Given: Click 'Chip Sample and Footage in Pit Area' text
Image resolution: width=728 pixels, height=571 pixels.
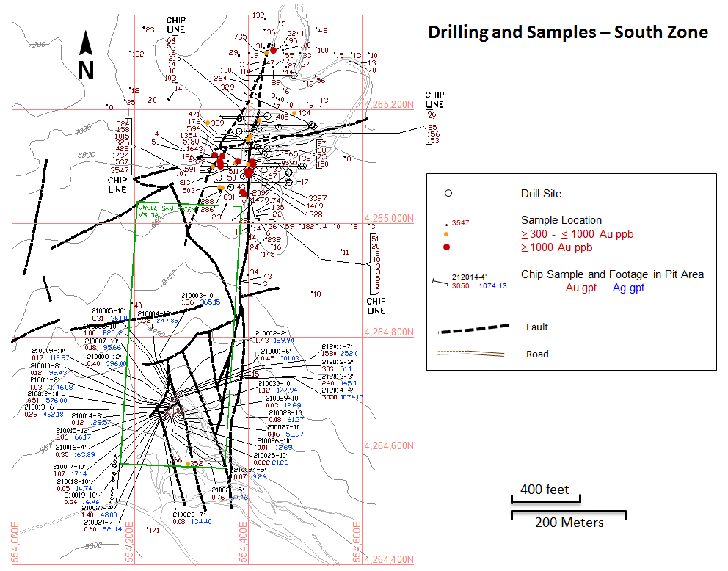Looking at the screenshot, I should [x=612, y=274].
